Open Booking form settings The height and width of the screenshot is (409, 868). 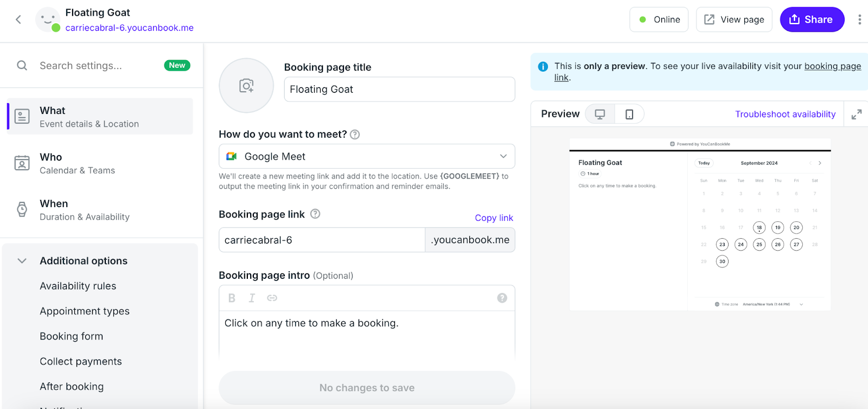(72, 336)
